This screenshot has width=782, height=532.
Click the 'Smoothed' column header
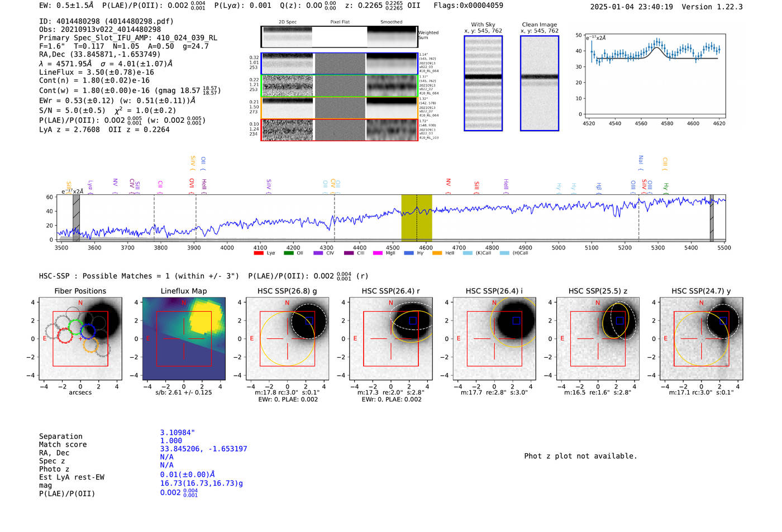click(x=392, y=22)
